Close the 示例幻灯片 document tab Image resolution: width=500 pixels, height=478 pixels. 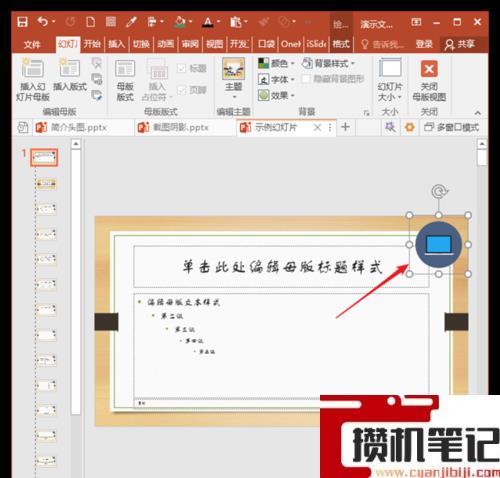(317, 127)
